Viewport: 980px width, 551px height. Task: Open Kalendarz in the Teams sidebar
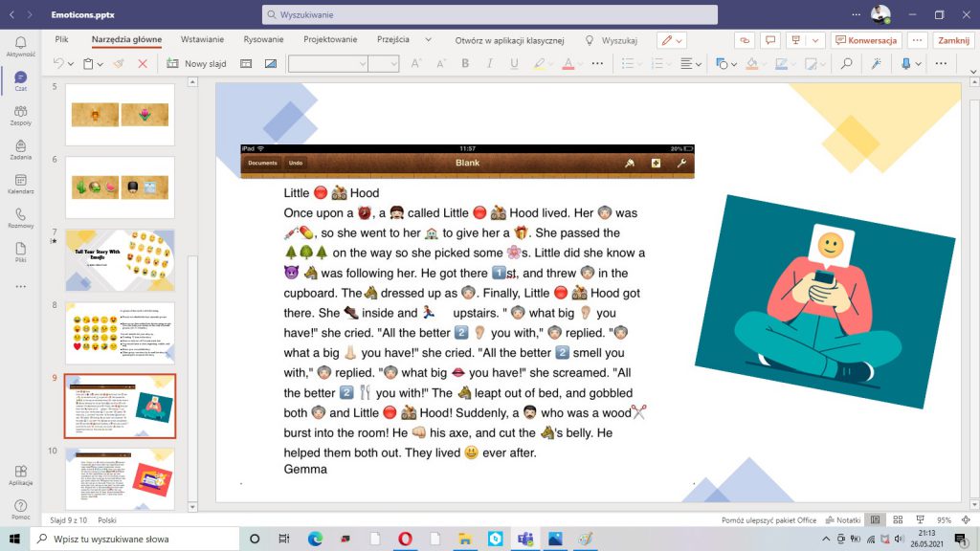(20, 183)
